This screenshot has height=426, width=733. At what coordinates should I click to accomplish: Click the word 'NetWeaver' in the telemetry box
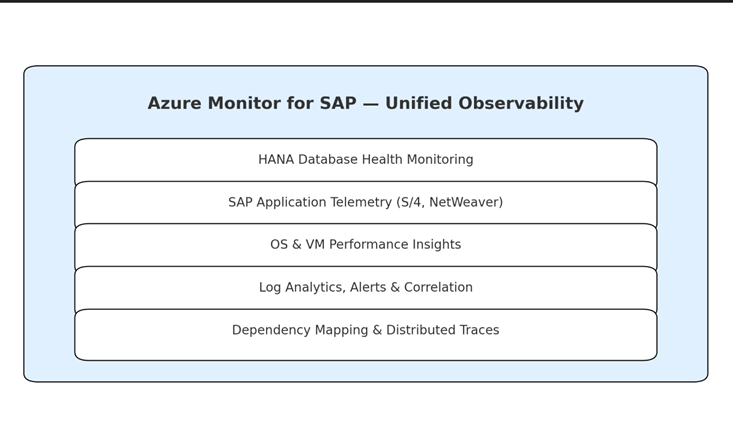point(464,202)
